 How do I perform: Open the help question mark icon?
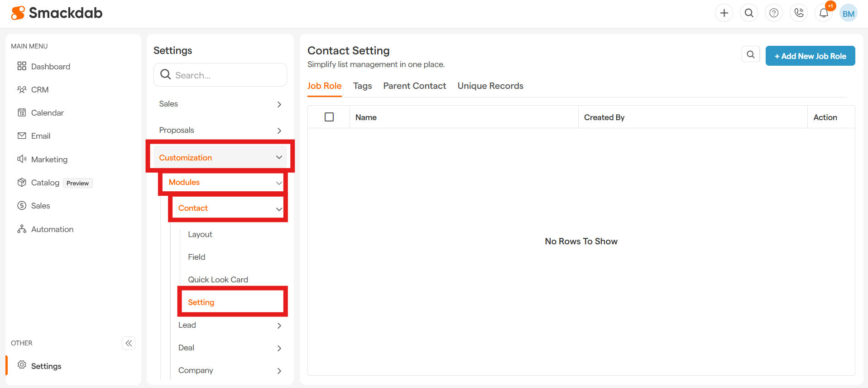coord(774,13)
